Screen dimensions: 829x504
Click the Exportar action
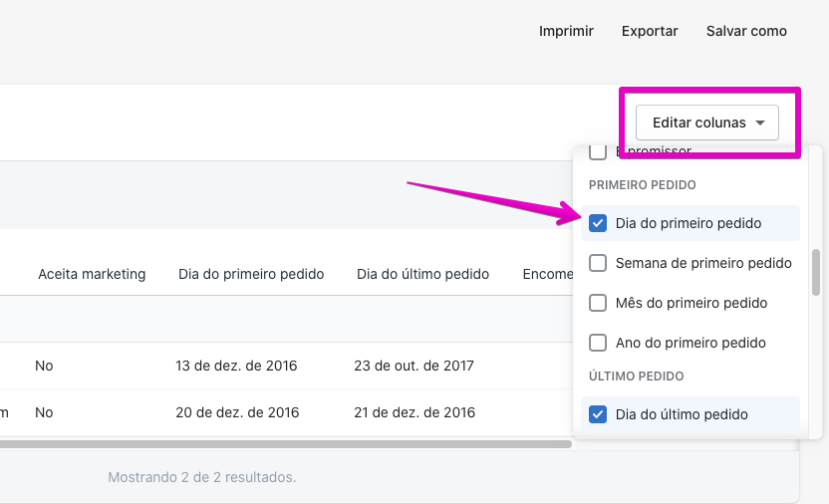650,31
